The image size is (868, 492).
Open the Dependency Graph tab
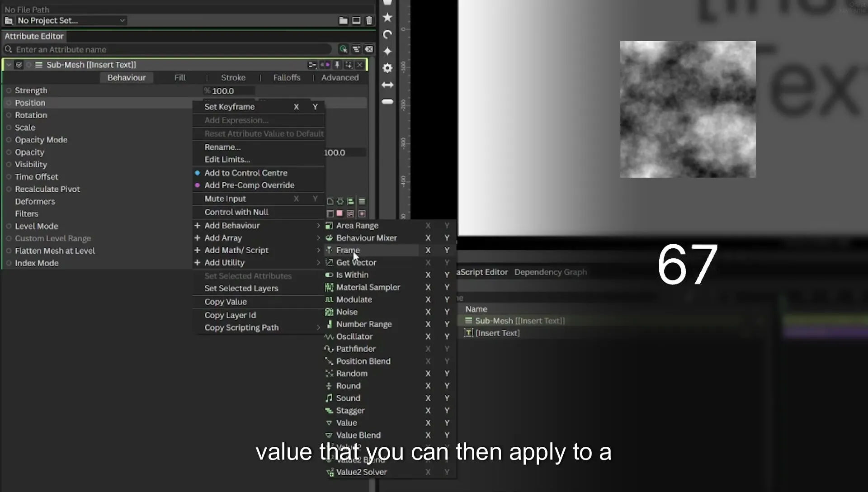coord(550,272)
